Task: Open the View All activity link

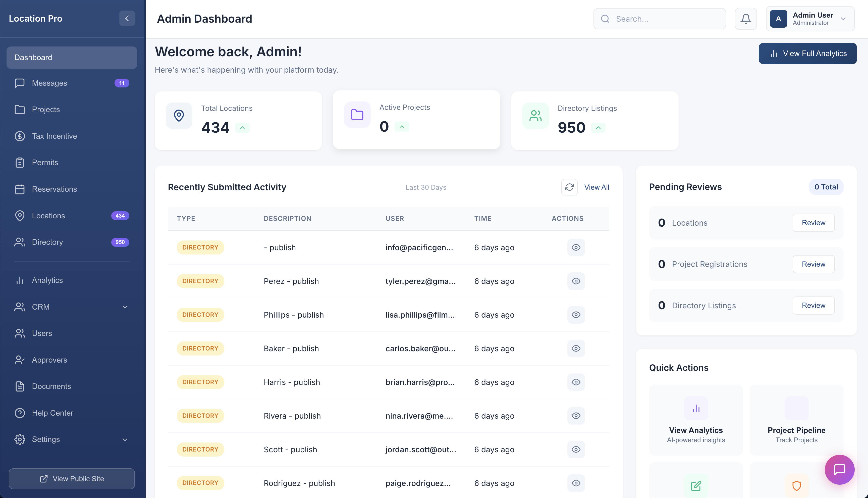Action: (596, 187)
